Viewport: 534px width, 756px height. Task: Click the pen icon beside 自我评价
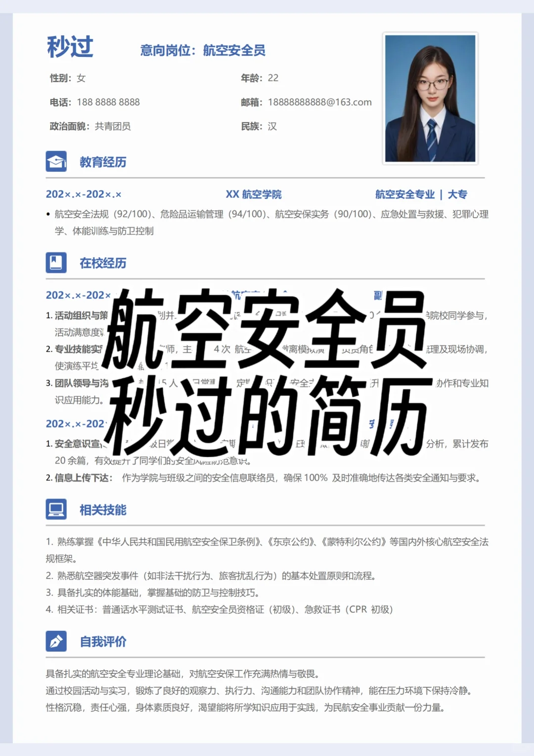56,641
